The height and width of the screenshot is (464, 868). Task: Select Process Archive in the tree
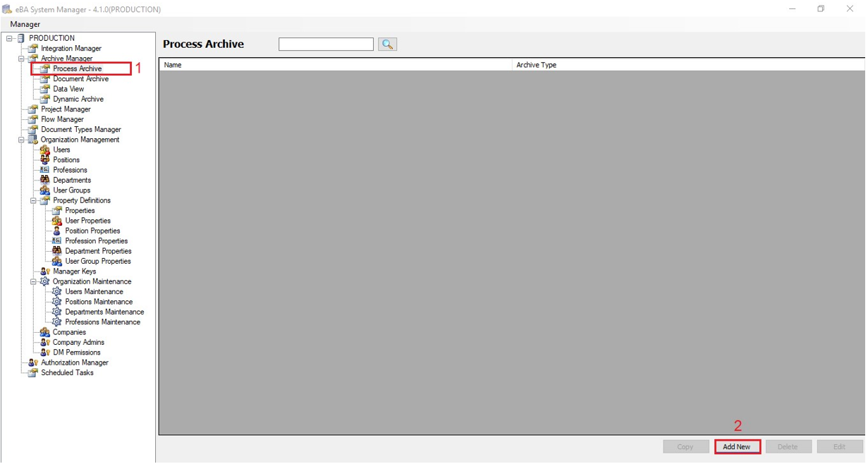point(78,69)
